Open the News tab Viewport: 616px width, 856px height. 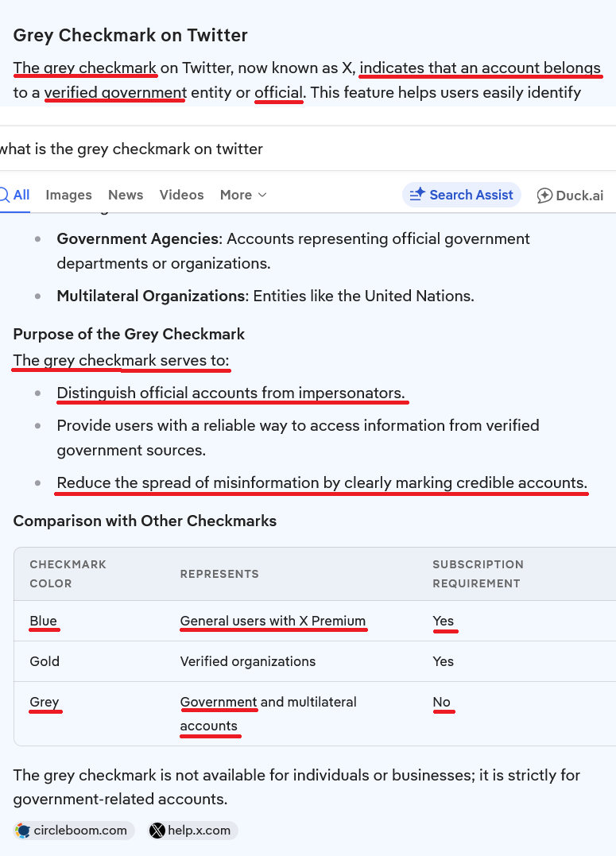pyautogui.click(x=126, y=195)
